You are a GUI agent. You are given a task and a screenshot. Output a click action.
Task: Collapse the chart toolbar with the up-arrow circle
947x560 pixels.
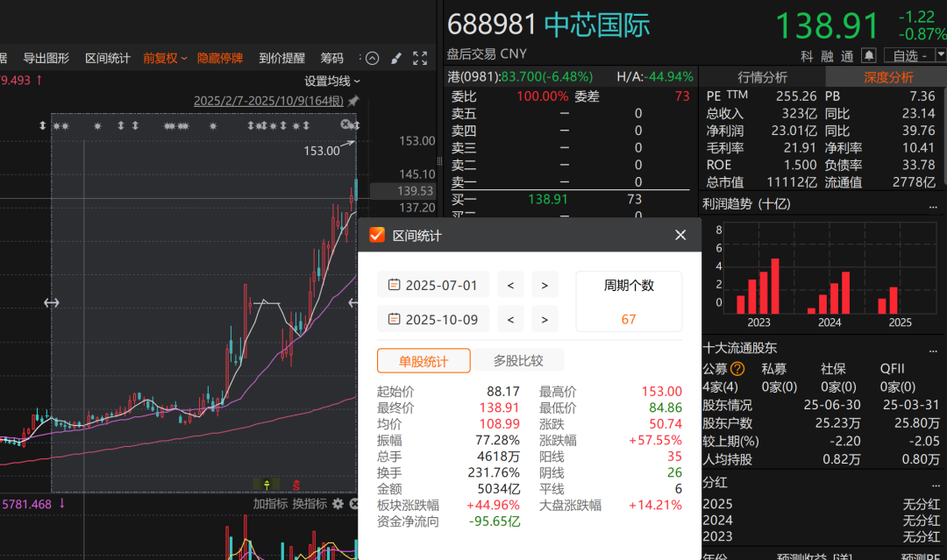tap(373, 58)
